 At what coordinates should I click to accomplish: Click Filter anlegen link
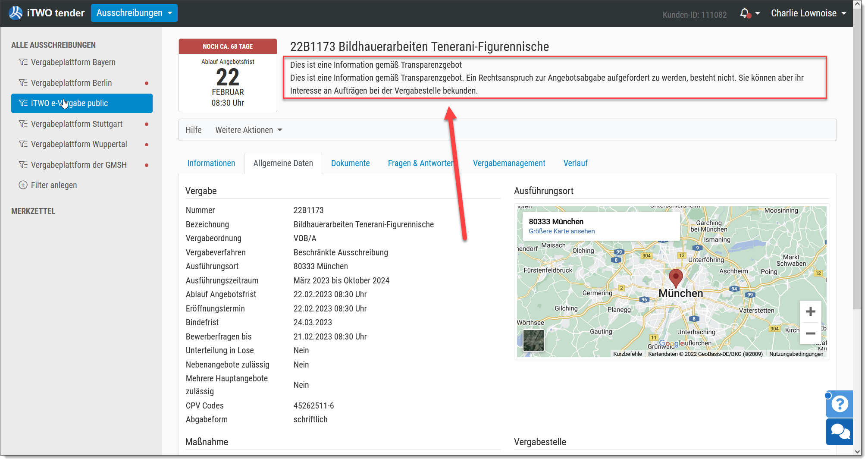pos(54,185)
